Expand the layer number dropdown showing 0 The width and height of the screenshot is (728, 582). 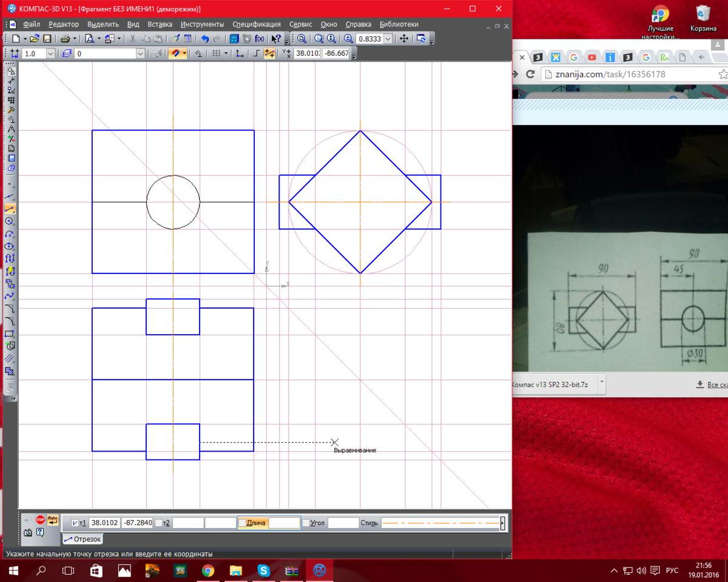[140, 54]
